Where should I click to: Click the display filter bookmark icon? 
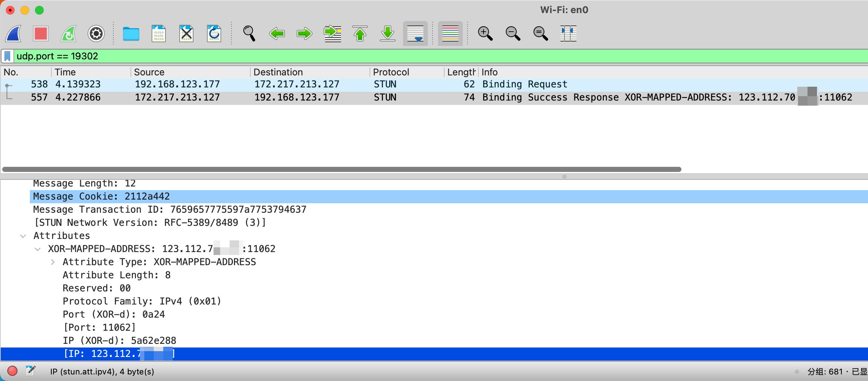(7, 56)
